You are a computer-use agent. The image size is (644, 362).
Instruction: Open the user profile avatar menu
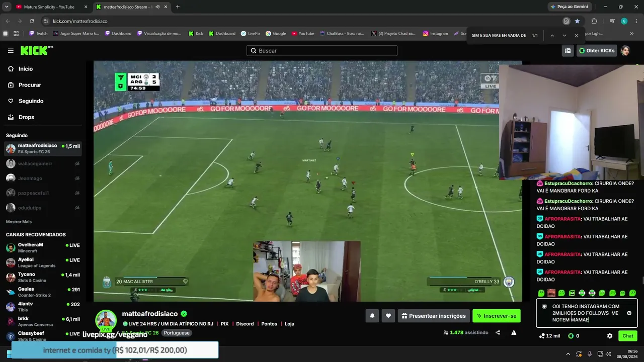[x=625, y=51]
